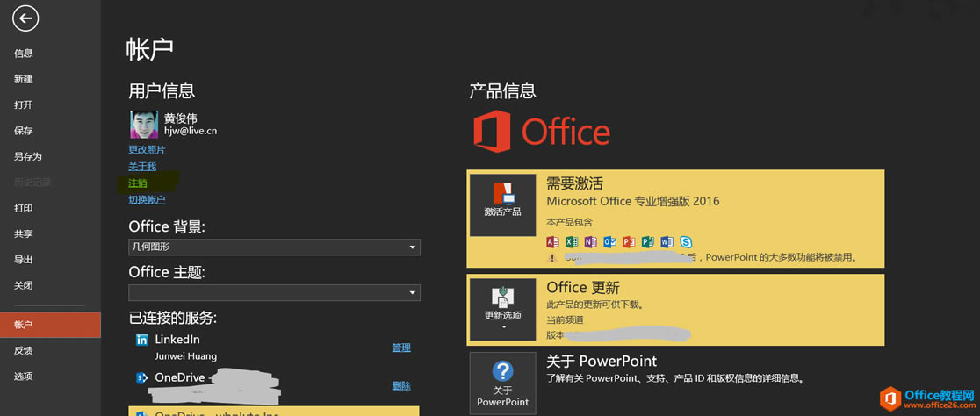980x416 pixels.
Task: Click the PowerPoint app icon
Action: click(x=629, y=241)
